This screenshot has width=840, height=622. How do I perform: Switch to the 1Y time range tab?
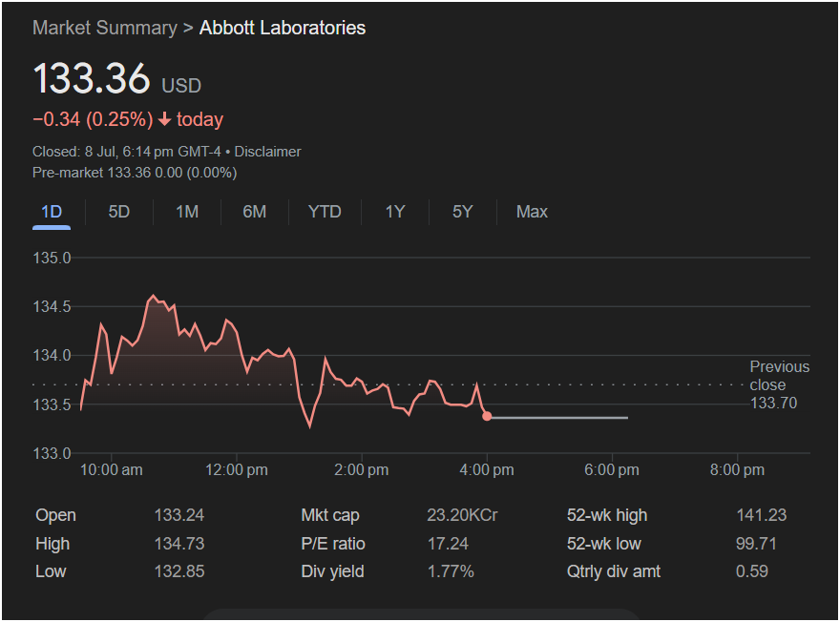click(x=395, y=212)
